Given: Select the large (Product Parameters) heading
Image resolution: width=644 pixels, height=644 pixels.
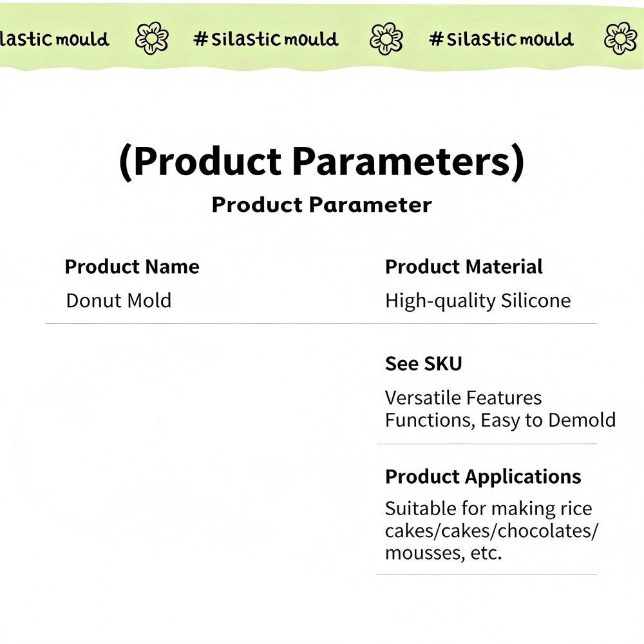Looking at the screenshot, I should pyautogui.click(x=321, y=162).
